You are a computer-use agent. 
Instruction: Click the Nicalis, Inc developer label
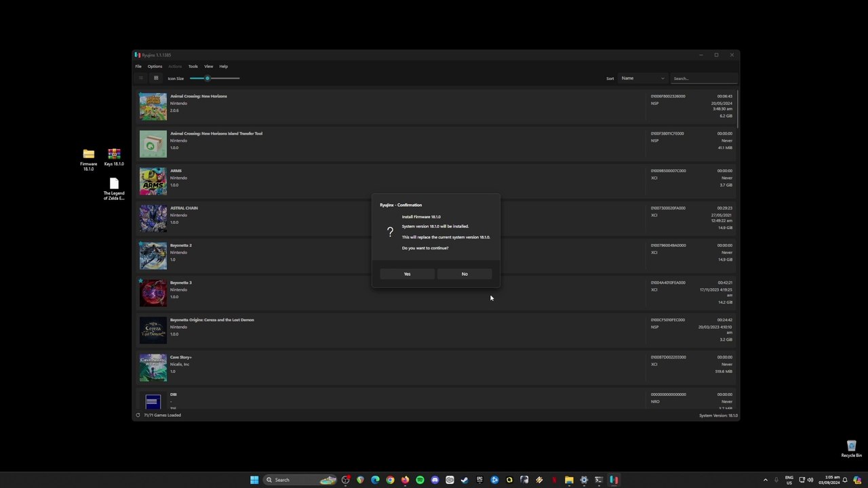[x=180, y=365]
